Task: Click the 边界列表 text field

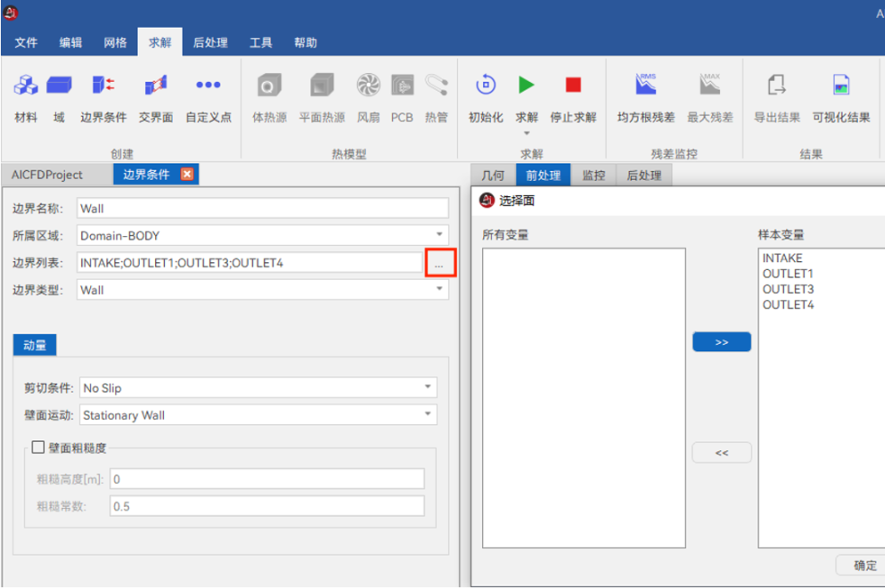Action: pos(250,263)
